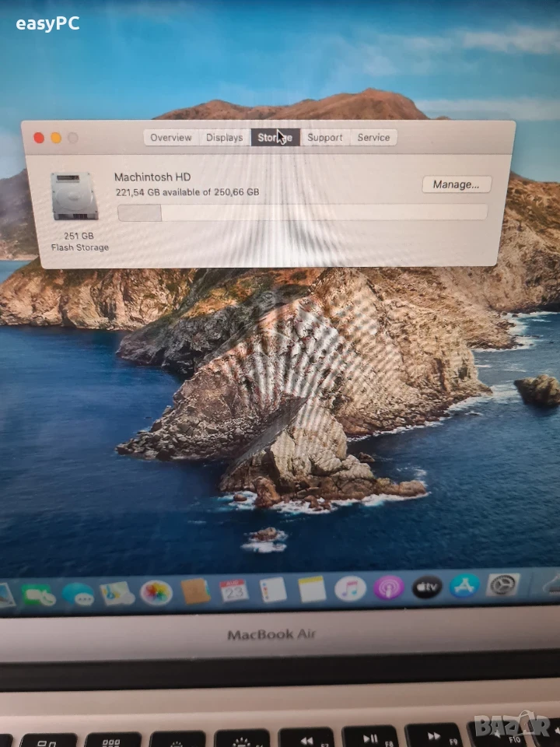Close the About This Mac window
This screenshot has height=747, width=560.
[x=39, y=139]
